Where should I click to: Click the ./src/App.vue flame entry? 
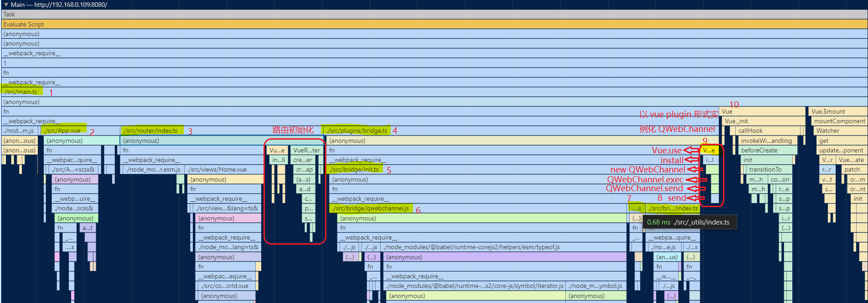pyautogui.click(x=62, y=131)
